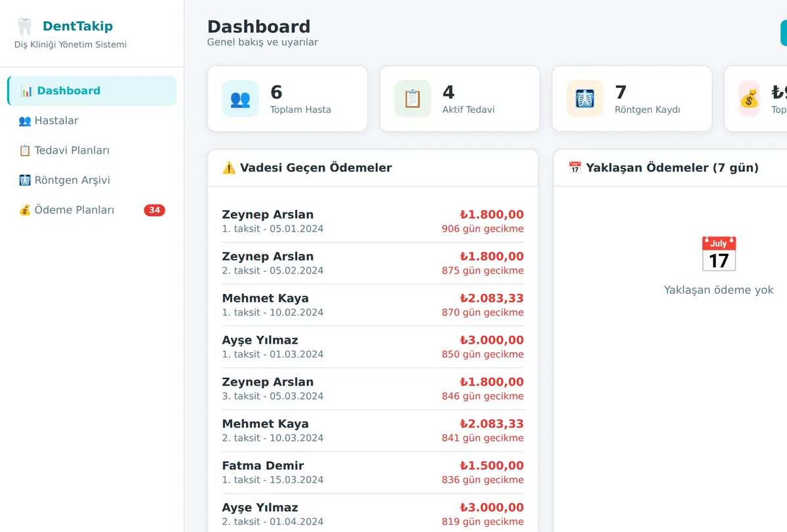Click the Fatma Demir patient name
787x532 pixels.
pos(263,466)
